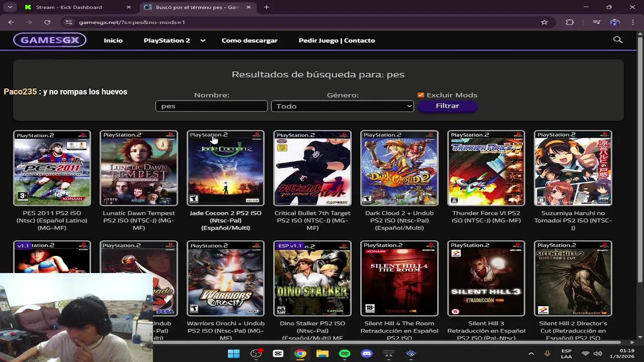
Task: Open the Wi-Fi network icon in tray
Action: tap(585, 354)
